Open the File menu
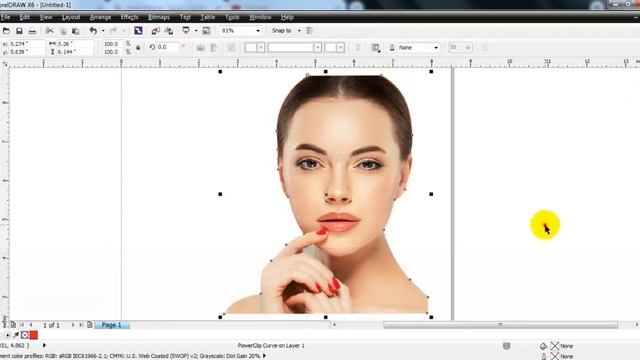Image resolution: width=640 pixels, height=360 pixels. 5,17
